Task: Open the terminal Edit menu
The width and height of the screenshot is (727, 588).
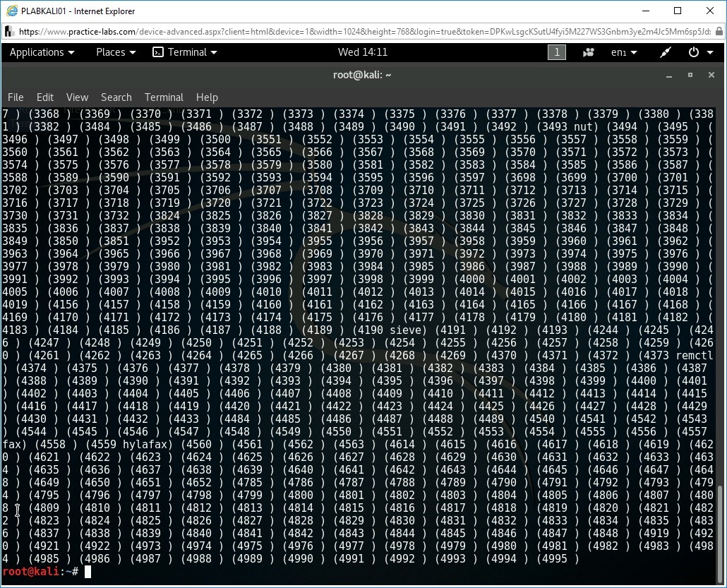Action: (45, 97)
